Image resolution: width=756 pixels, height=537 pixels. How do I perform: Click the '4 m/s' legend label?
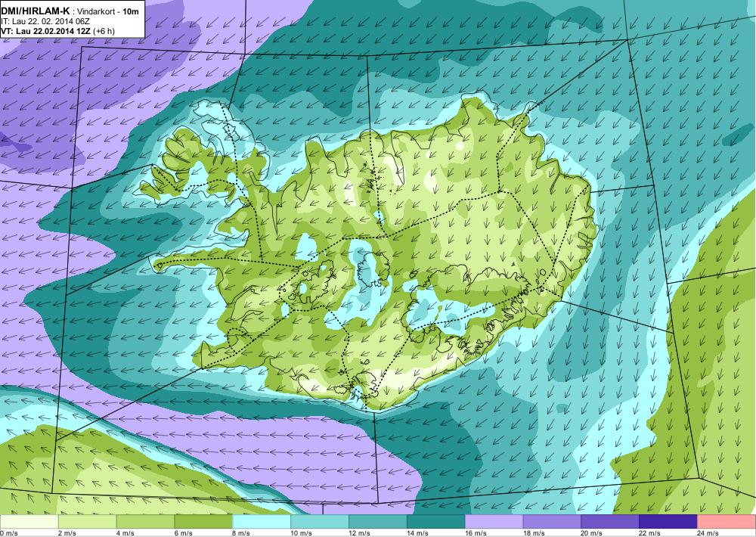click(125, 533)
